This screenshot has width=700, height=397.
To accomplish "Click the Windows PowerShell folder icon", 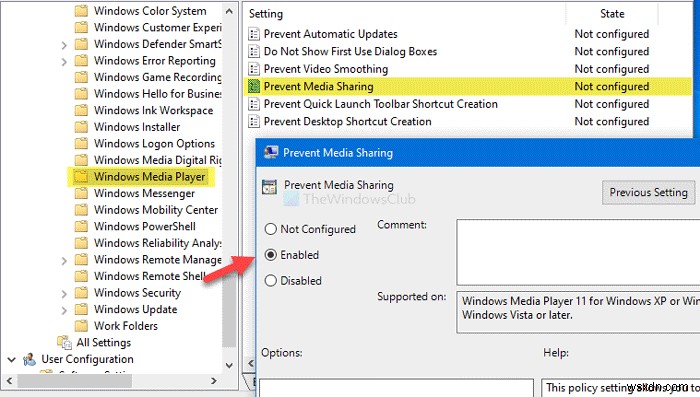I will click(81, 226).
